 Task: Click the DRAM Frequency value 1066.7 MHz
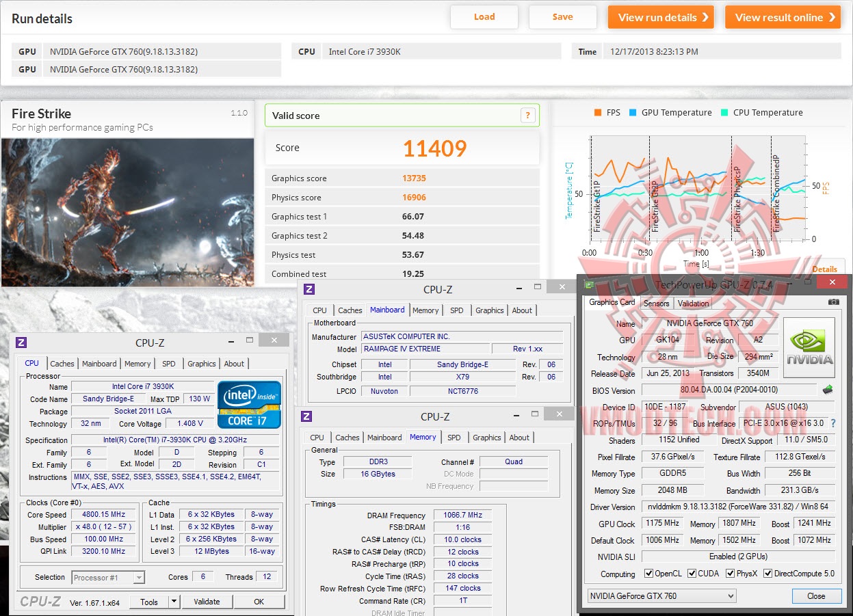tap(463, 515)
